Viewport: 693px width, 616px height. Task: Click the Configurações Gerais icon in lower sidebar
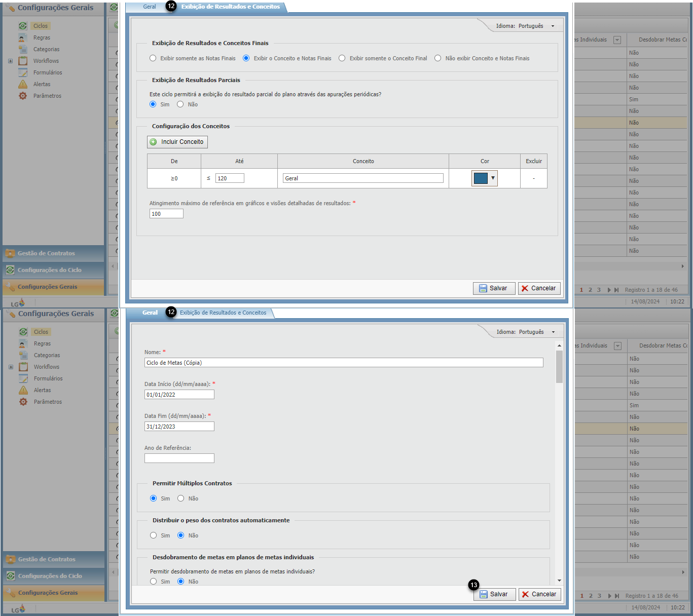coord(11,593)
